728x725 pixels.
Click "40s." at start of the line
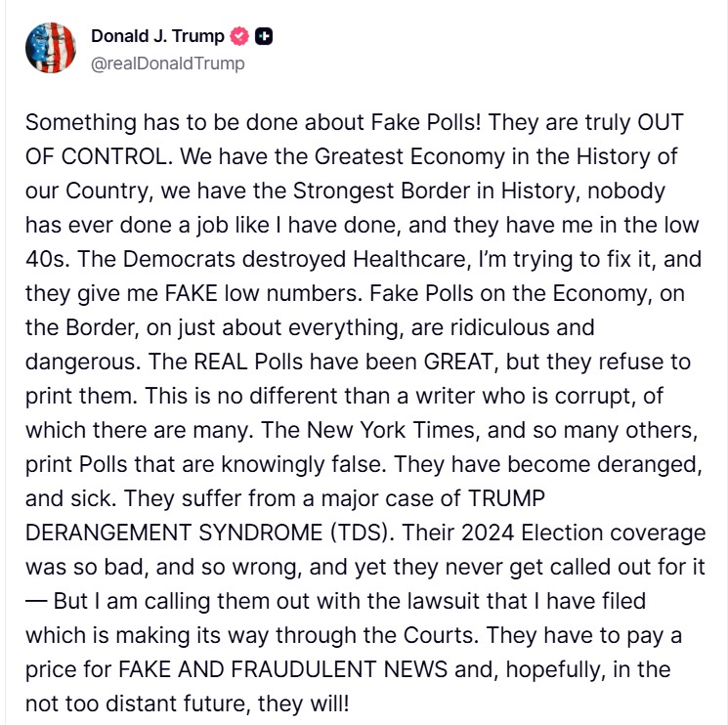tap(46, 259)
